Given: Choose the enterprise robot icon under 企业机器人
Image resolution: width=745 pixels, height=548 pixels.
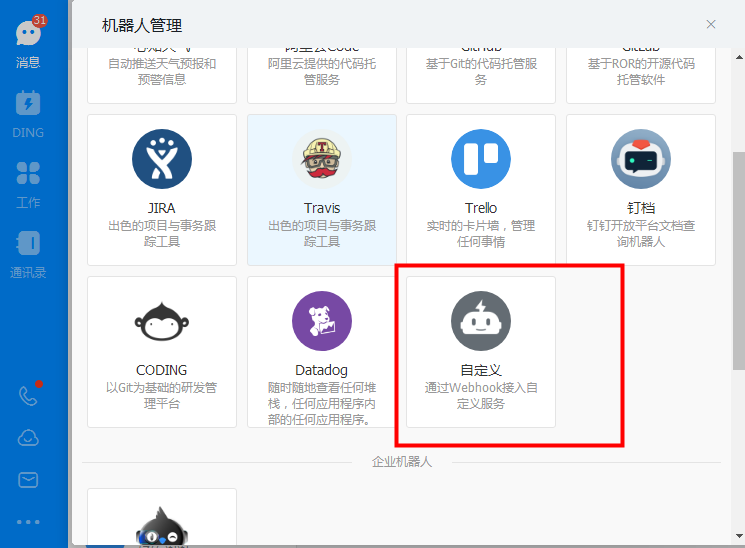Looking at the screenshot, I should click(x=162, y=525).
